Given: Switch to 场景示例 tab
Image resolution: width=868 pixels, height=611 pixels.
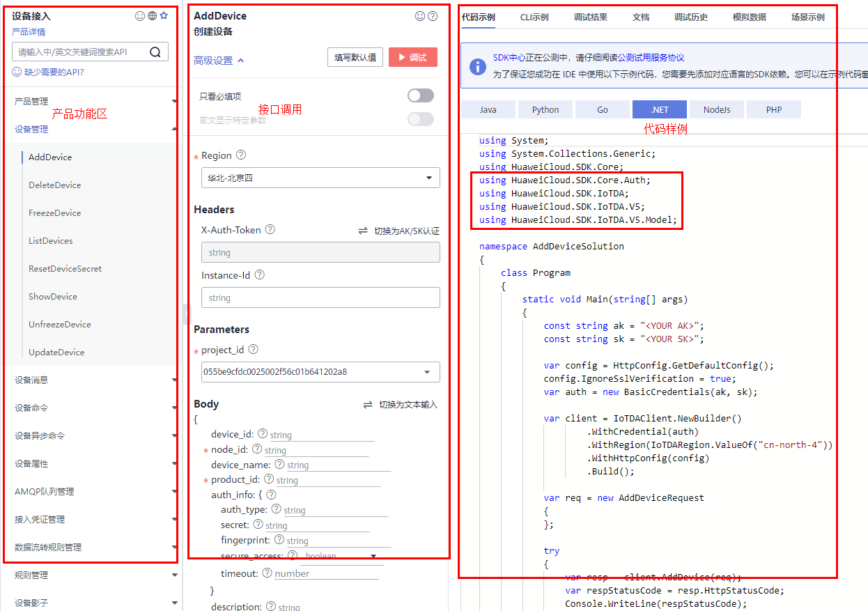Looking at the screenshot, I should (x=808, y=17).
